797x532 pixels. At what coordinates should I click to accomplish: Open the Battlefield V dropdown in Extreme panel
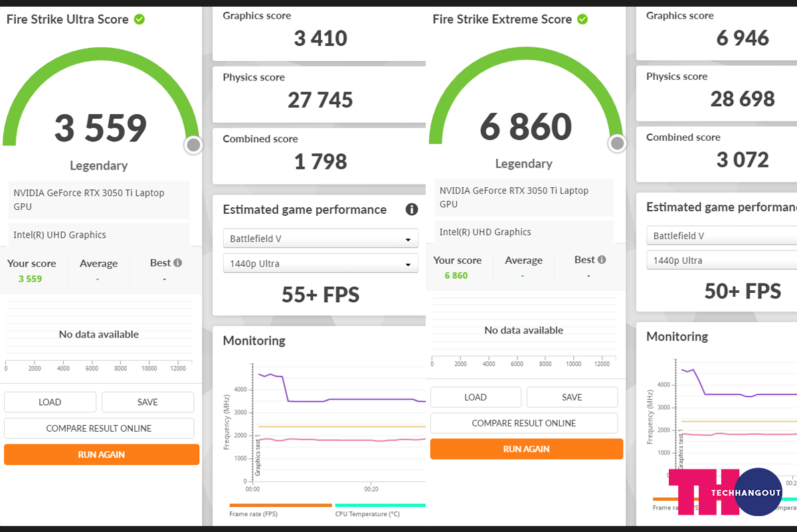[x=722, y=236]
